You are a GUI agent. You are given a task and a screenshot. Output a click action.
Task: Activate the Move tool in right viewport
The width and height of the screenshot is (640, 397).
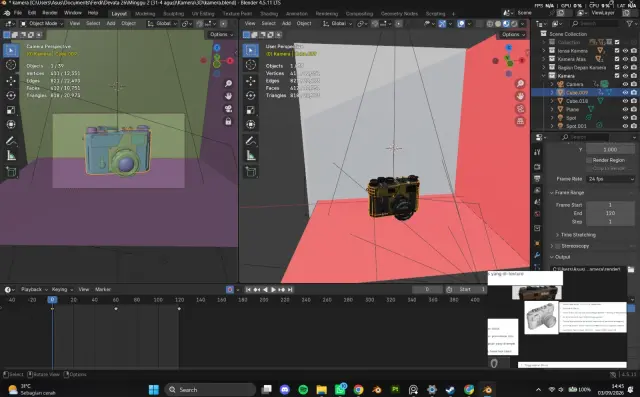click(251, 81)
